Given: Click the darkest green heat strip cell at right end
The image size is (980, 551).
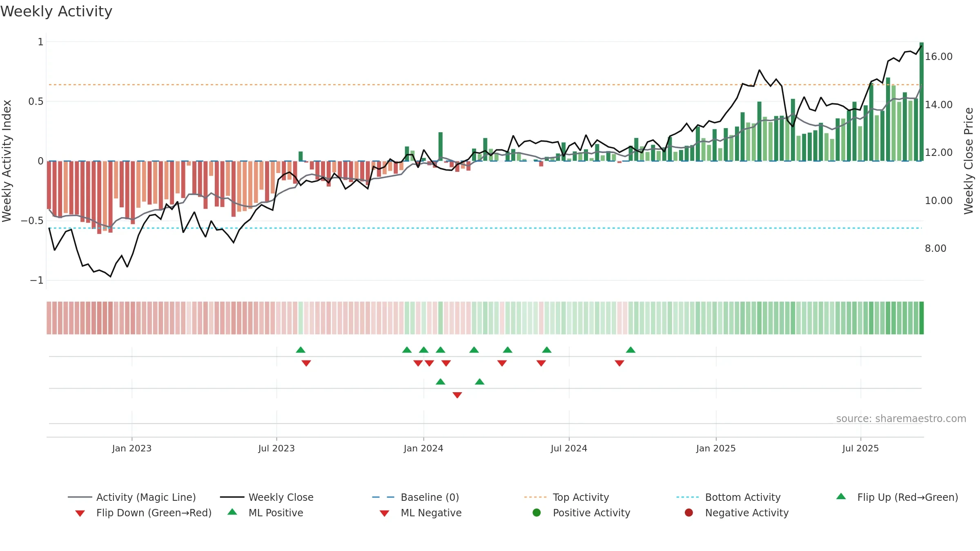Looking at the screenshot, I should tap(922, 318).
